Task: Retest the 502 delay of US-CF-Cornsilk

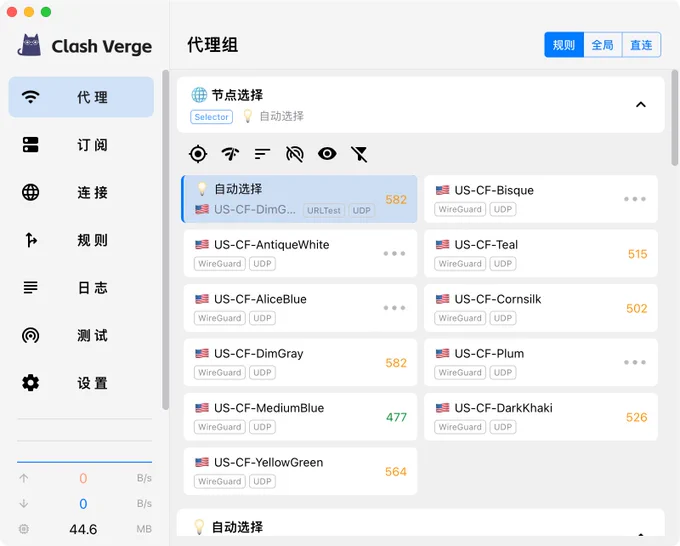Action: click(637, 308)
